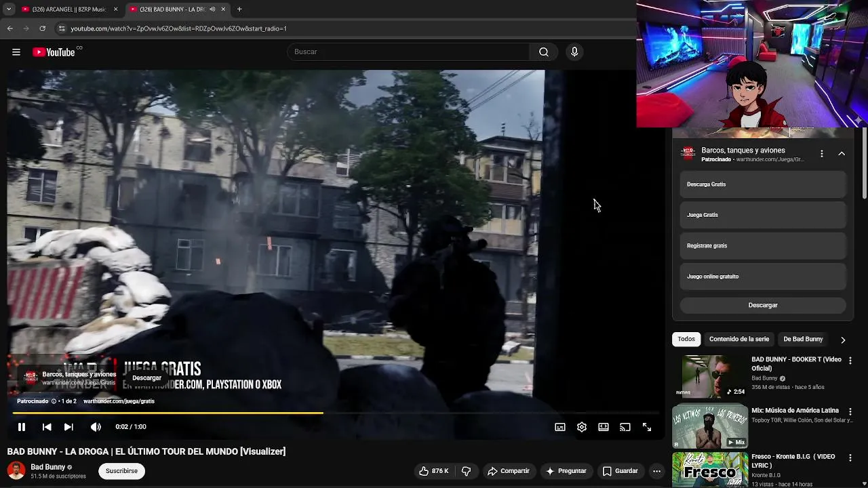
Task: Open a new browser tab
Action: pos(239,9)
